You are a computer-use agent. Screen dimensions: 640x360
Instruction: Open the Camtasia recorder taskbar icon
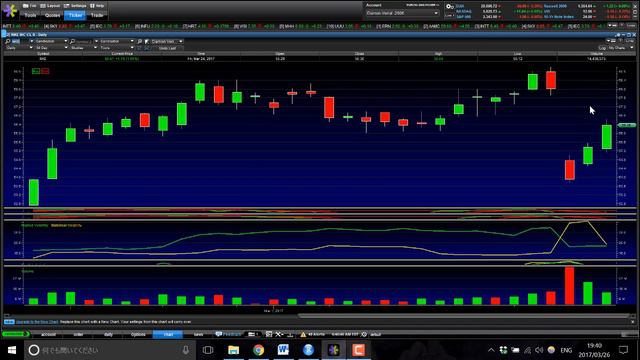click(x=358, y=350)
